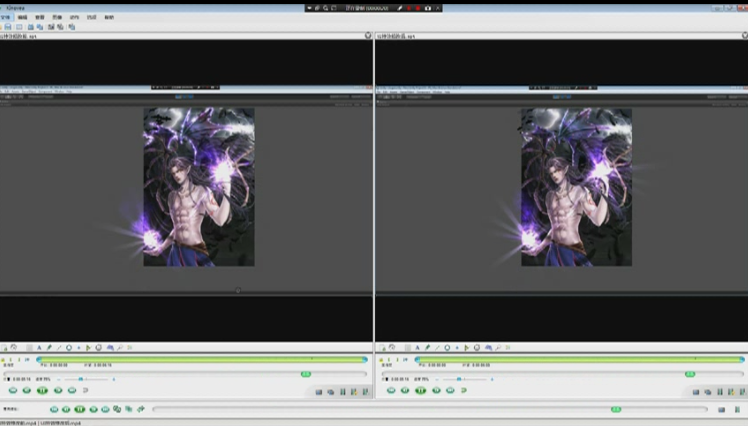This screenshot has width=748, height=426.
Task: Pause playback in the right player
Action: tap(420, 390)
